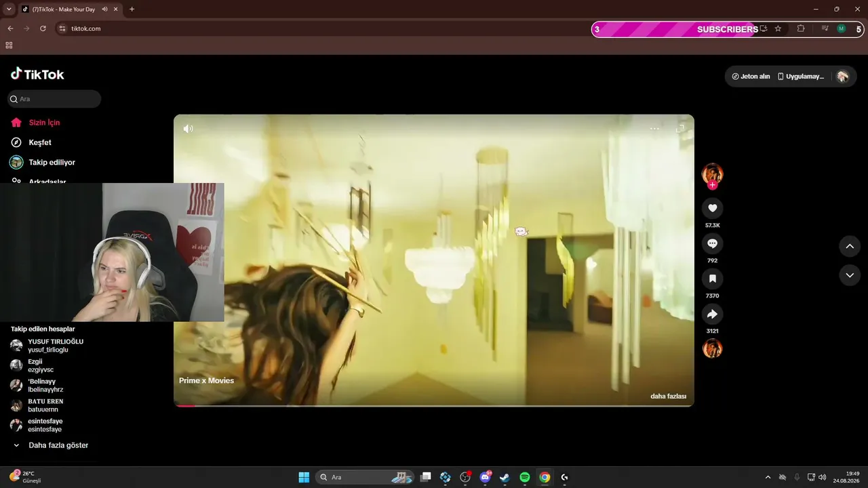Open the video's three-dot options menu

[x=654, y=128]
